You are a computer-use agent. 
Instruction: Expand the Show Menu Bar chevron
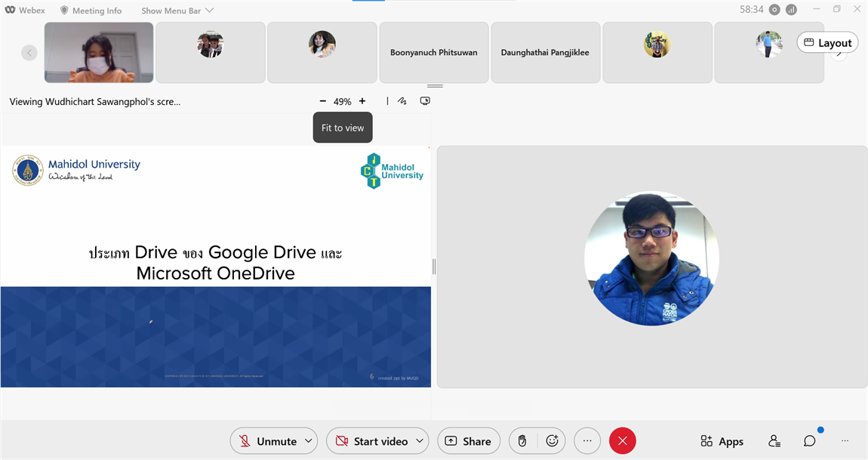(x=209, y=11)
